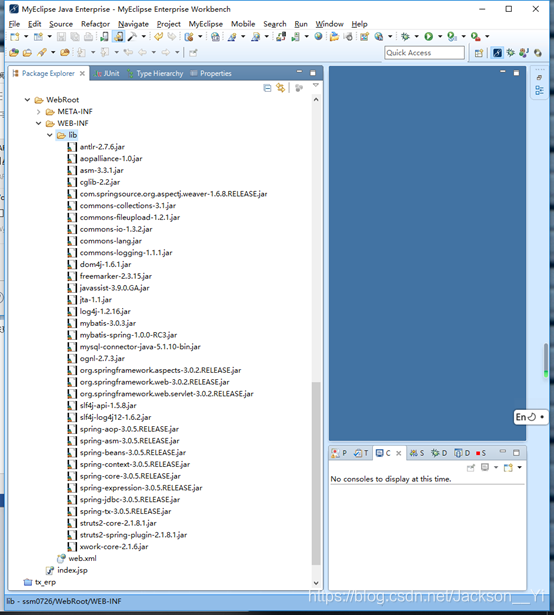Toggle Link with Editor in Package Explorer
Screen dimensions: 554x615
280,88
